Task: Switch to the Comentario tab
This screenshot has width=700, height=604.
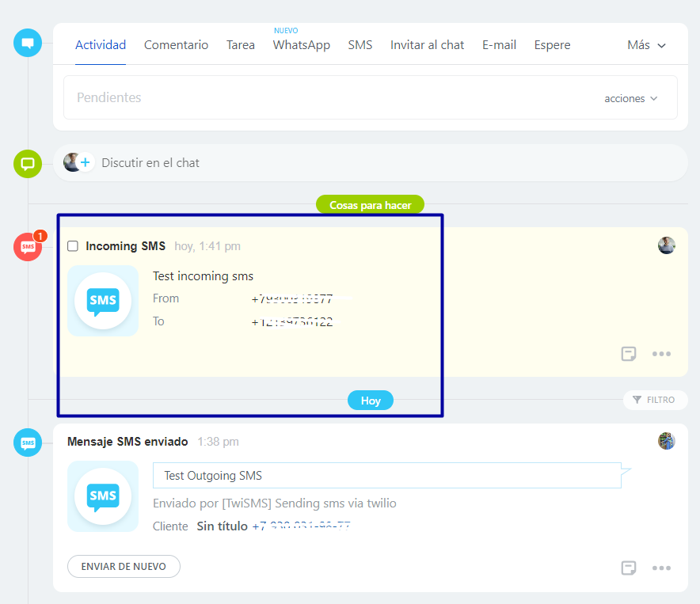Action: coord(176,45)
